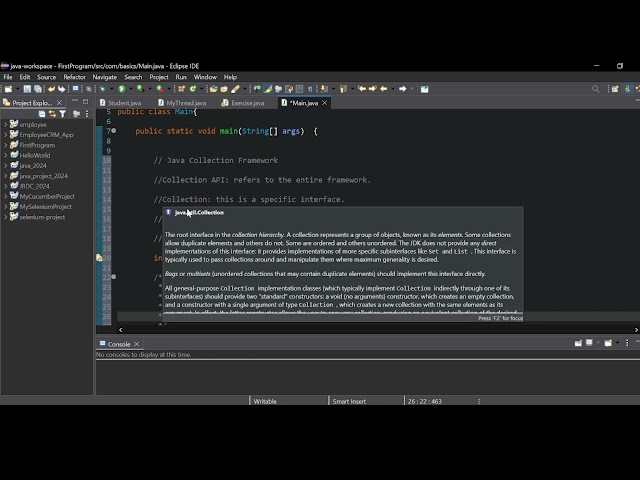Open the Navigate menu
This screenshot has height=480, width=640.
pyautogui.click(x=104, y=77)
